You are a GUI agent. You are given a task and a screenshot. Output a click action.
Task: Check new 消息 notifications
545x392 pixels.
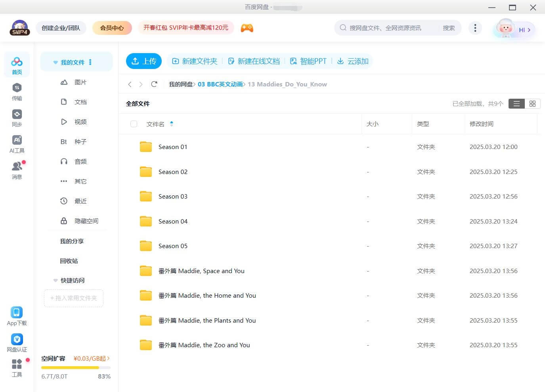tap(17, 170)
